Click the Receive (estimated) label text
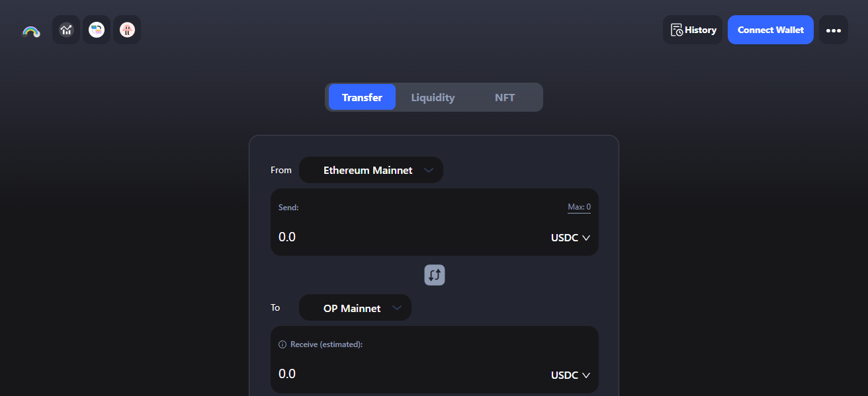868x396 pixels. tap(326, 344)
